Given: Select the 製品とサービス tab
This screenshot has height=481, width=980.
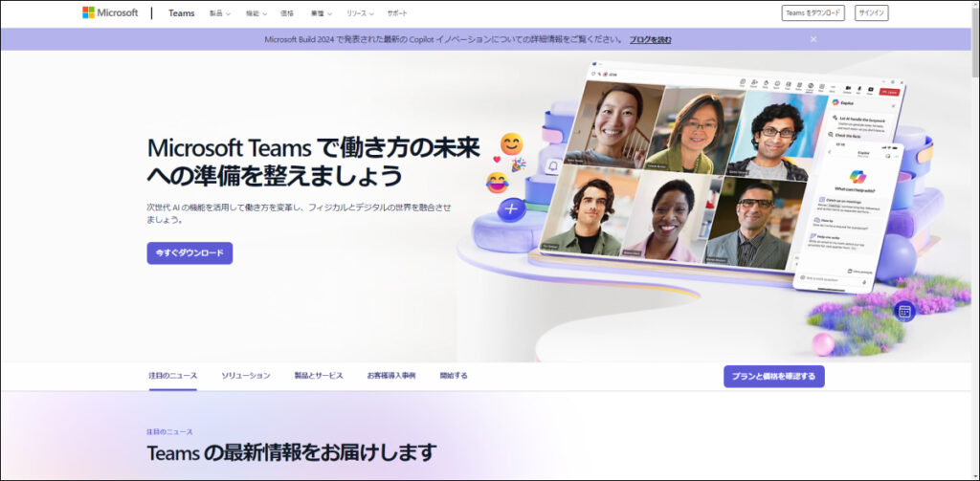Looking at the screenshot, I should (319, 376).
